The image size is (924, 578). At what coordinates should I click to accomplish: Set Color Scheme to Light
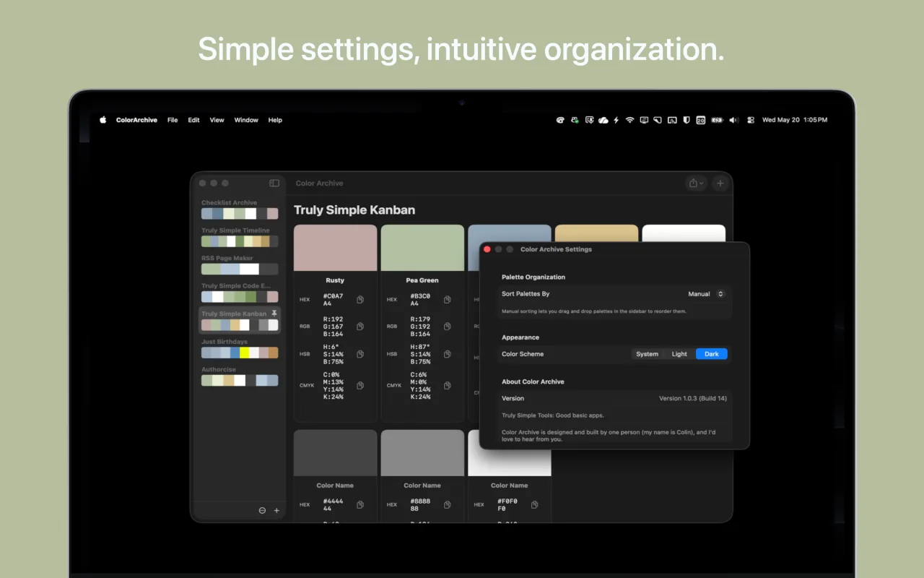point(679,354)
